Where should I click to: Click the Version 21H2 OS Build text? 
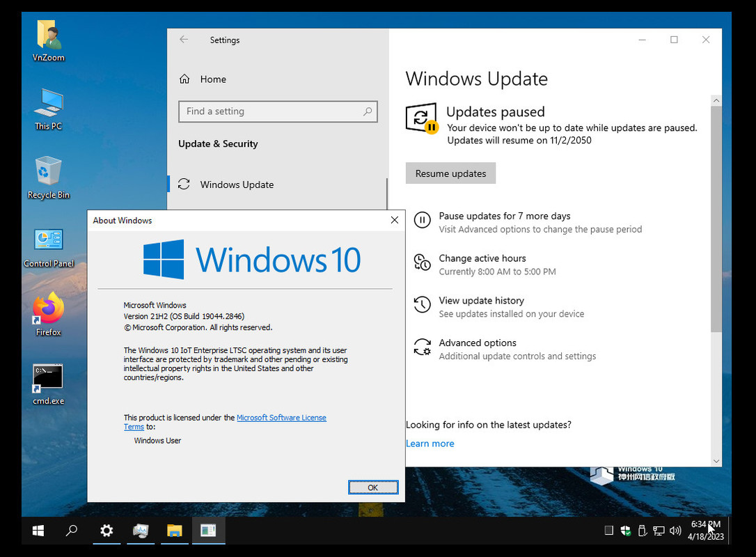(184, 316)
